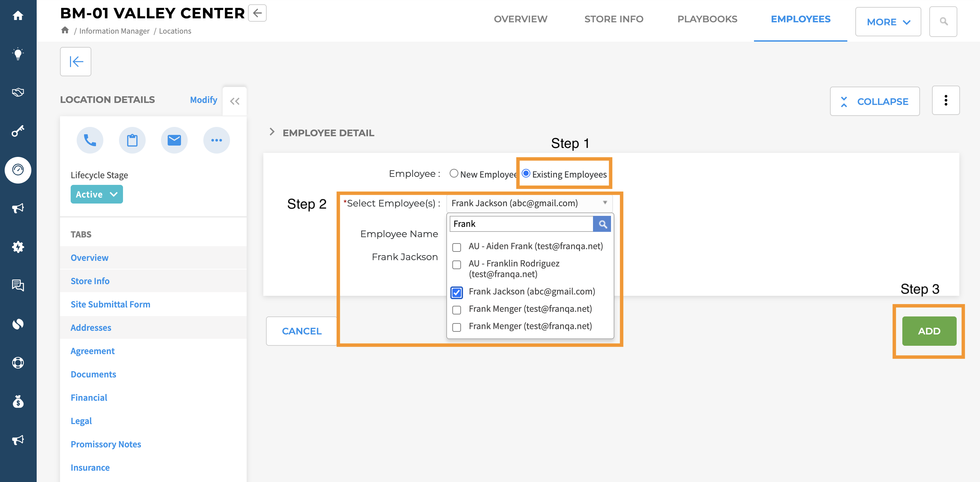Viewport: 980px width, 482px height.
Task: Click the back arrow beside location title
Action: click(x=258, y=13)
